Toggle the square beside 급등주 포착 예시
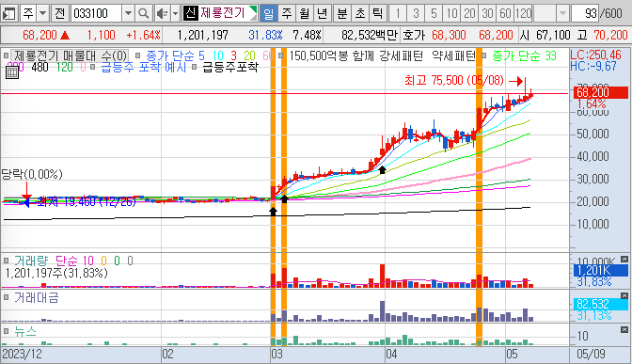Screen dimensions: 632x364 click(92, 67)
